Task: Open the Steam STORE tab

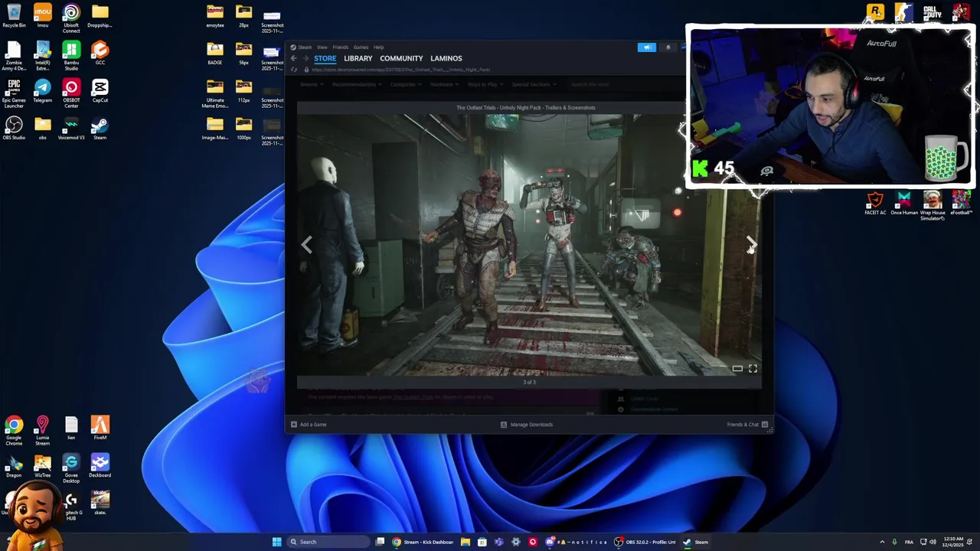Action: click(x=325, y=58)
